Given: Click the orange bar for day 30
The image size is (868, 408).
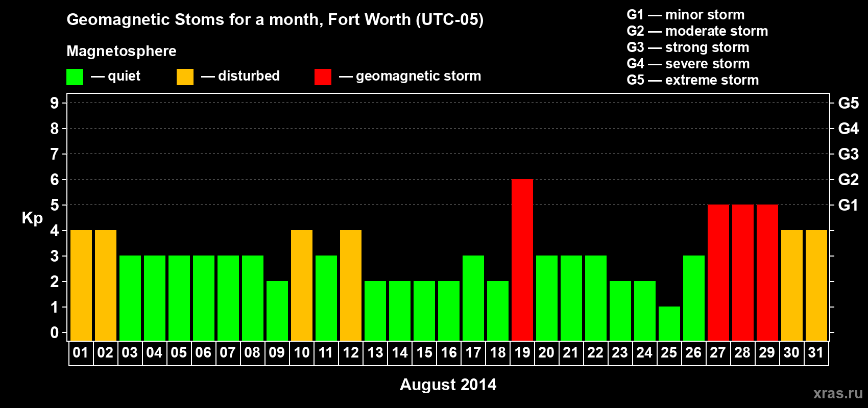Looking at the screenshot, I should 792,285.
